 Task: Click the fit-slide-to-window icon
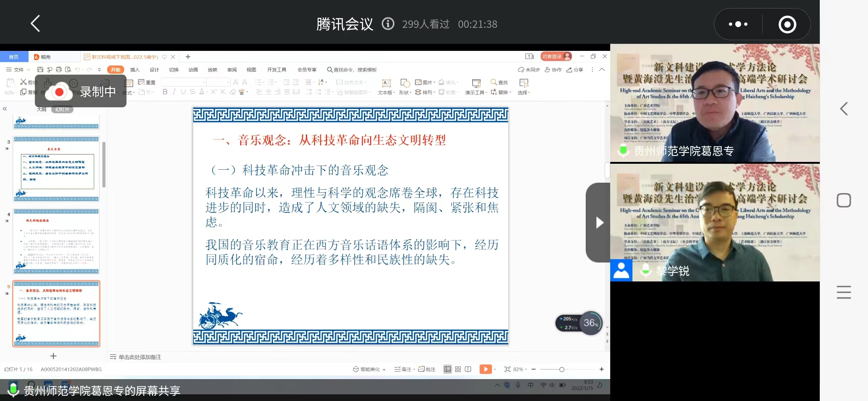pyautogui.click(x=507, y=369)
